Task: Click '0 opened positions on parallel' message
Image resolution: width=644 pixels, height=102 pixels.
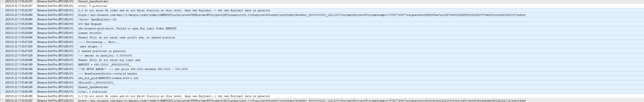Action: click(x=102, y=51)
